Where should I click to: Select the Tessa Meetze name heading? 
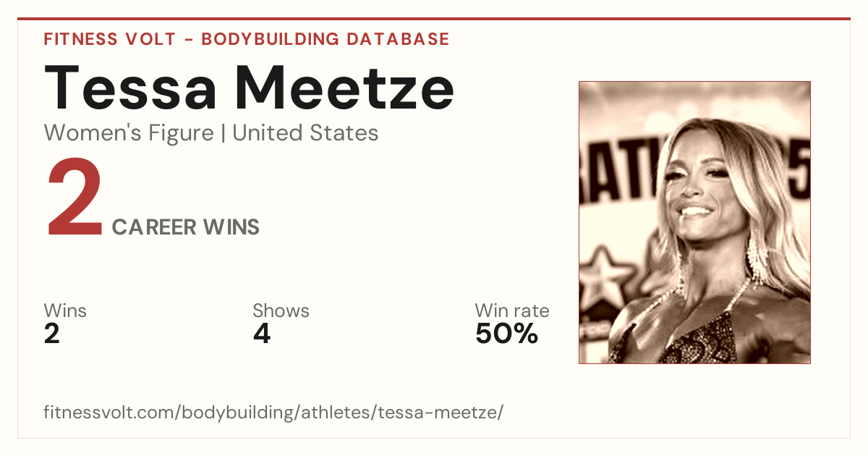[x=250, y=87]
